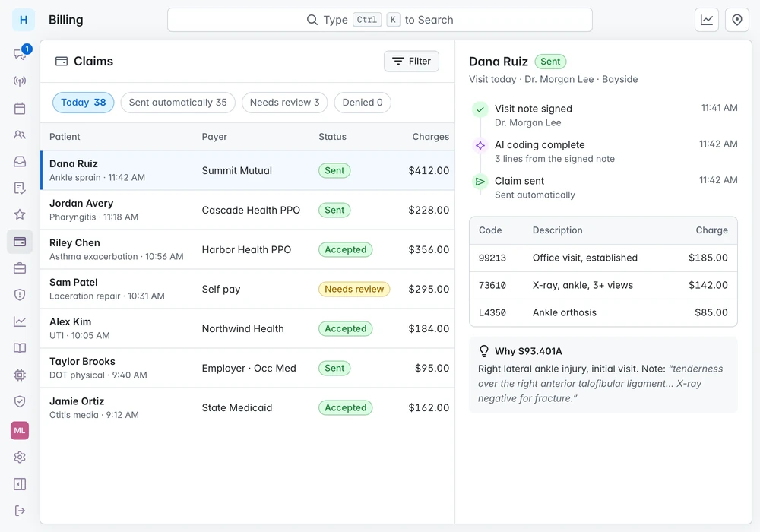
Task: Open the top-right location pin button
Action: pos(737,20)
